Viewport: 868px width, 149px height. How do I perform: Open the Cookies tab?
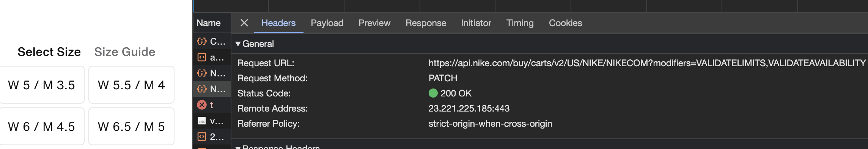pyautogui.click(x=565, y=23)
